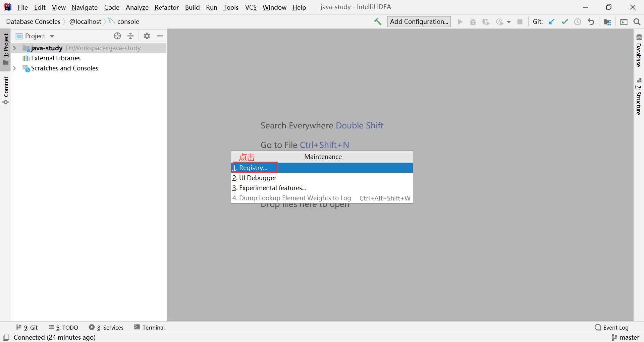Toggle tool window bars icon in status bar
This screenshot has height=342, width=644.
pyautogui.click(x=6, y=337)
